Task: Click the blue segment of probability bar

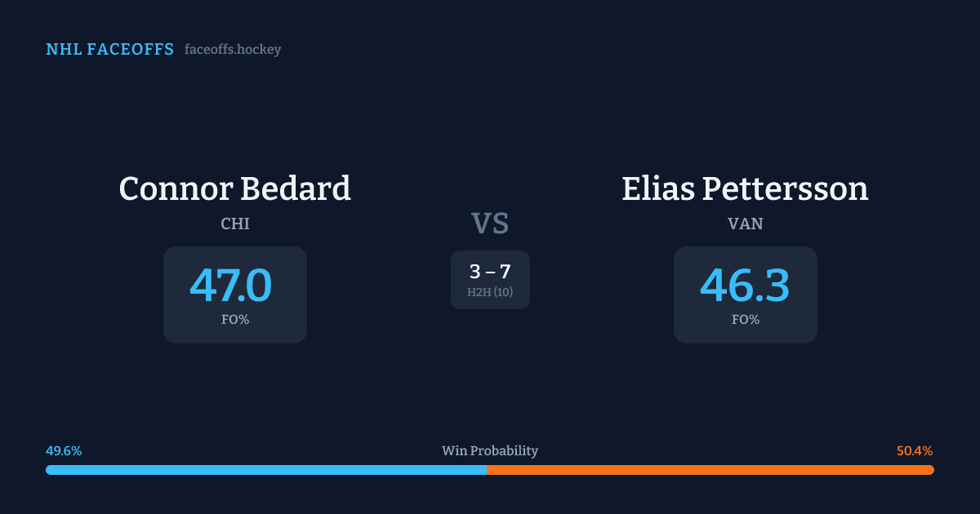Action: (265, 470)
